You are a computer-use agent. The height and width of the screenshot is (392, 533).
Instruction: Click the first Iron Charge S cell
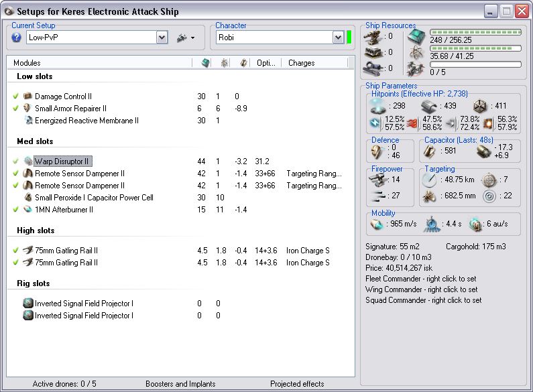pos(308,251)
